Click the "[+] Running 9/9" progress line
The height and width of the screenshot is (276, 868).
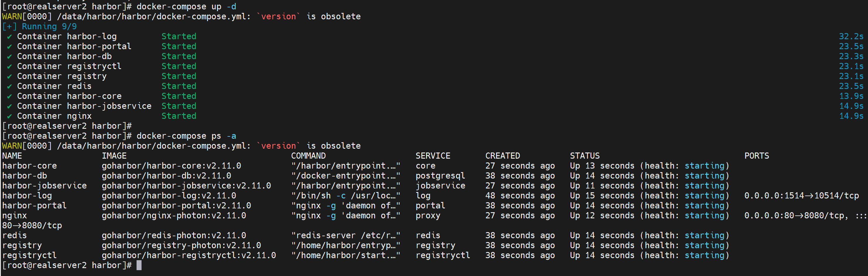40,27
